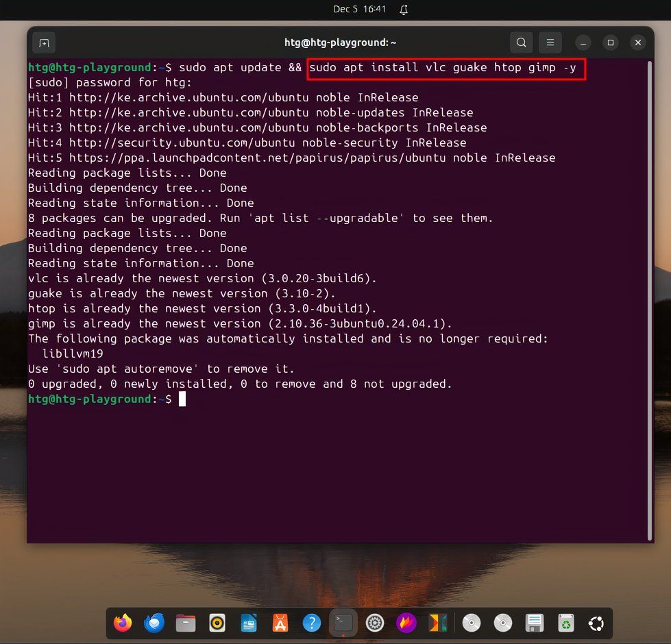Click the Ubuntu logo icon at dock's end
Viewport: 671px width, 644px height.
pos(596,623)
